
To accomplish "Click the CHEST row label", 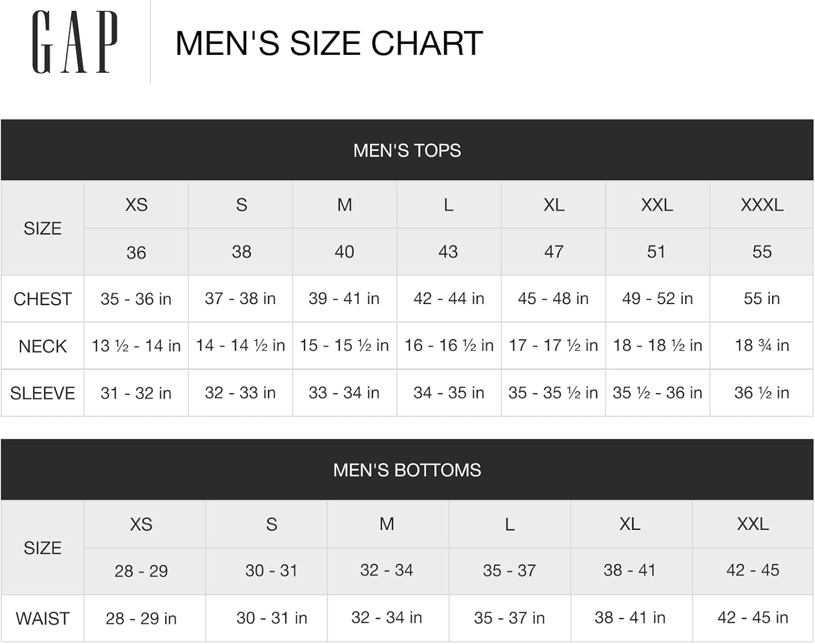I will [42, 299].
